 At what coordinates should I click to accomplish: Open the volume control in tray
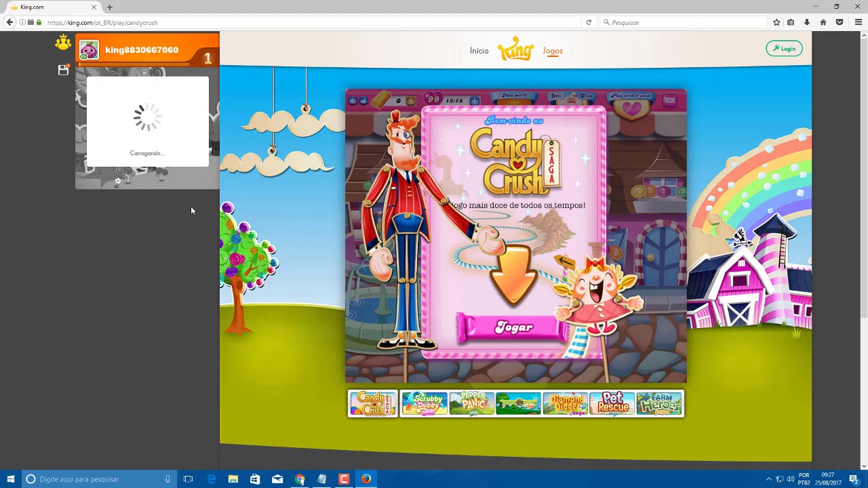pos(791,479)
